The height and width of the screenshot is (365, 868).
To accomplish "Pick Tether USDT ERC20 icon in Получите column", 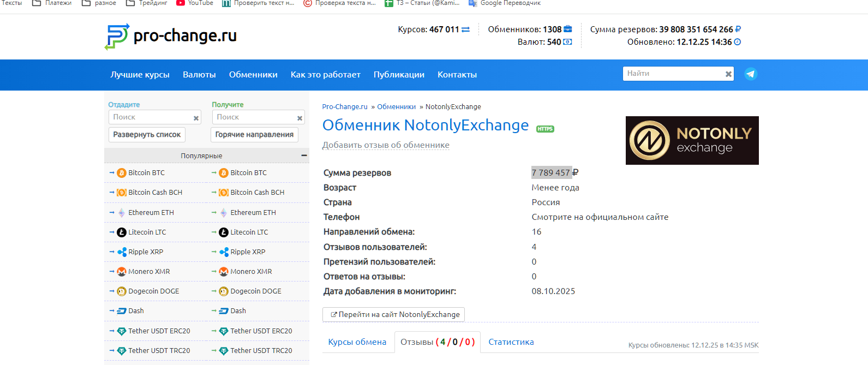I will coord(224,331).
